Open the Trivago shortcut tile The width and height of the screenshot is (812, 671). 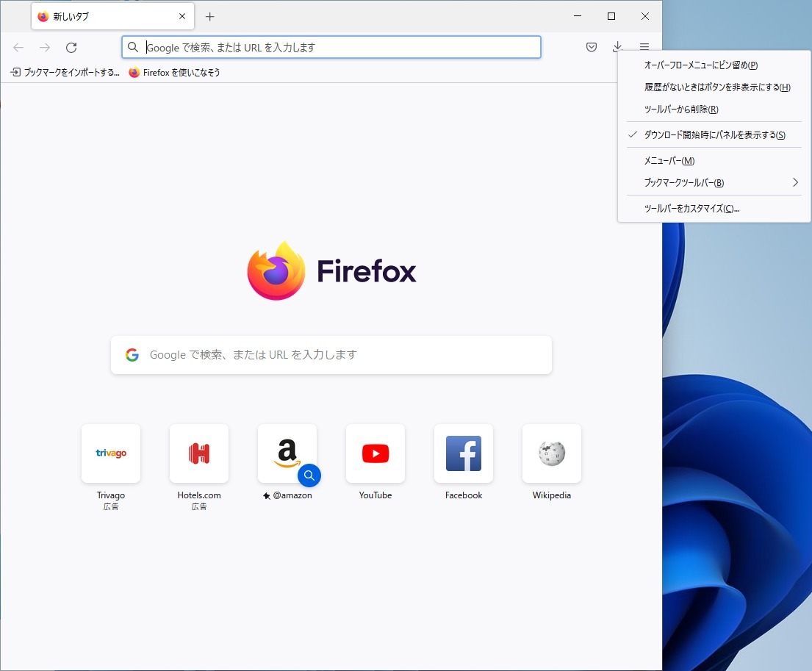[111, 453]
